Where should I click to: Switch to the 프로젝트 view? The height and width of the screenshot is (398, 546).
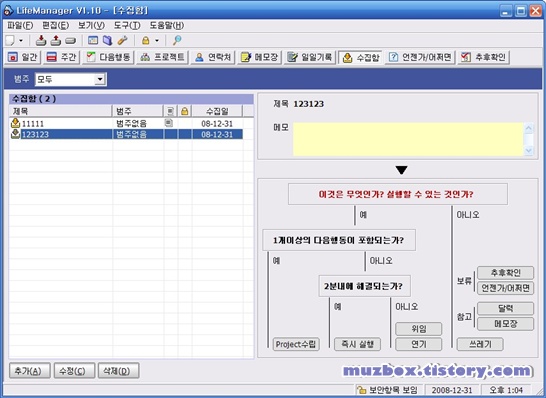(x=162, y=57)
